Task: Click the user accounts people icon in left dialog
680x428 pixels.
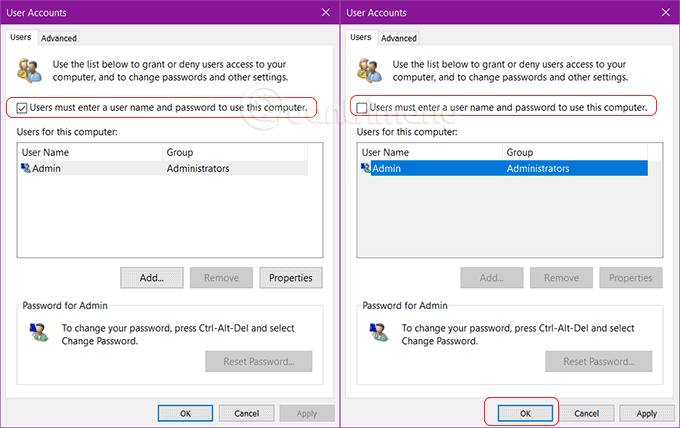Action: (28, 71)
